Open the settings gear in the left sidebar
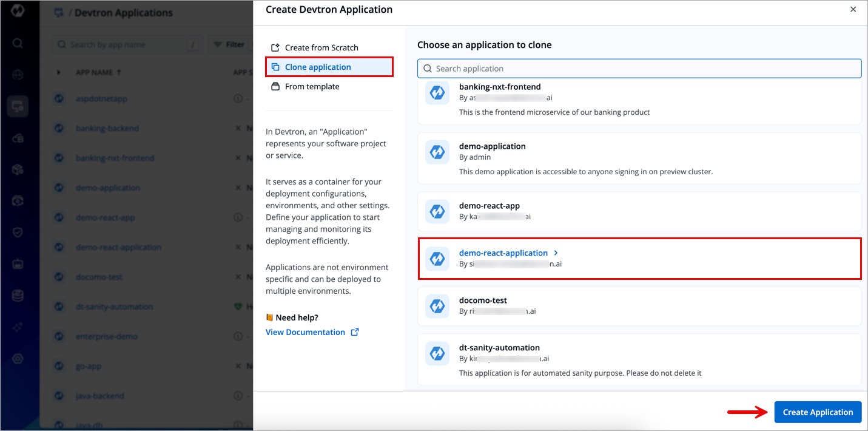Image resolution: width=868 pixels, height=431 pixels. [18, 359]
